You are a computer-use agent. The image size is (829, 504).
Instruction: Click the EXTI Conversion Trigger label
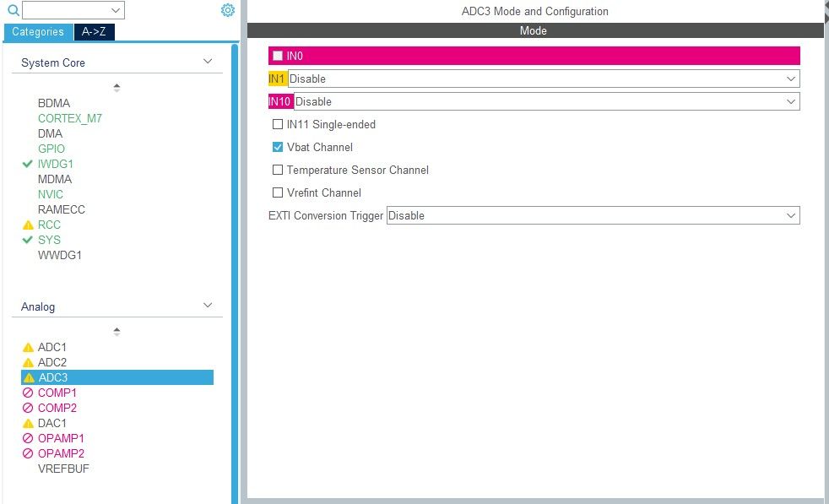[326, 216]
